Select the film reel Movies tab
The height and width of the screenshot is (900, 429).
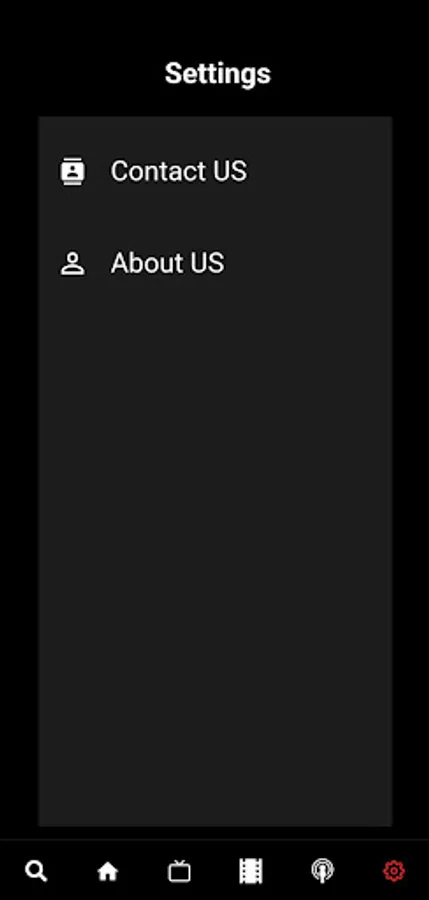click(x=250, y=871)
